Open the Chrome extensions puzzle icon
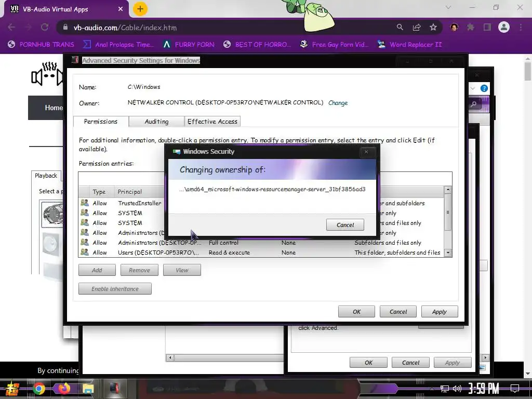Screen dimensions: 532x399 click(471, 27)
